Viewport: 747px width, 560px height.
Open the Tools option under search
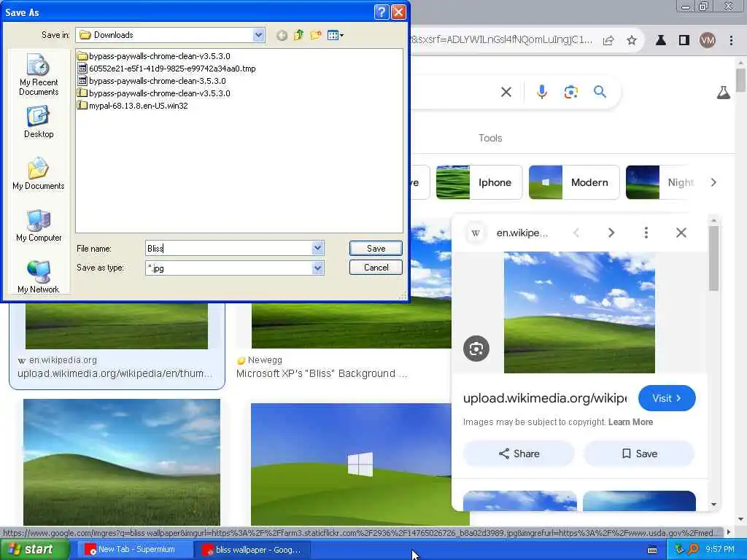coord(490,138)
